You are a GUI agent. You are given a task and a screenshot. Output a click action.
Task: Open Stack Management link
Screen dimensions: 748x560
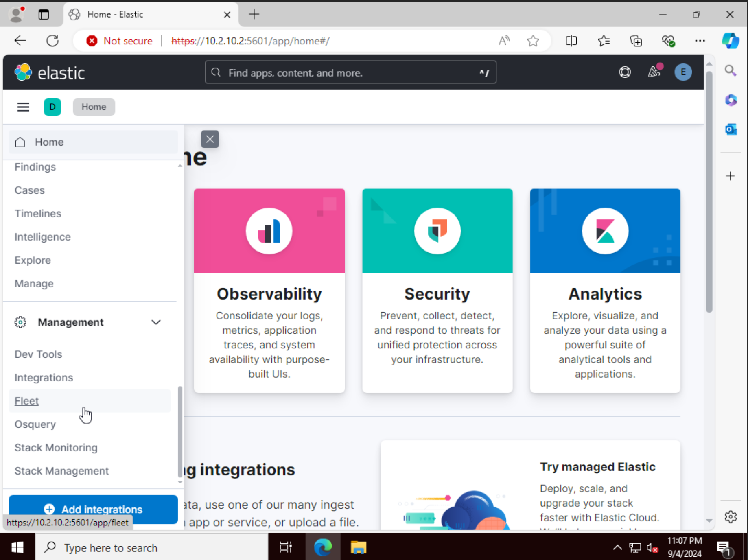(62, 471)
